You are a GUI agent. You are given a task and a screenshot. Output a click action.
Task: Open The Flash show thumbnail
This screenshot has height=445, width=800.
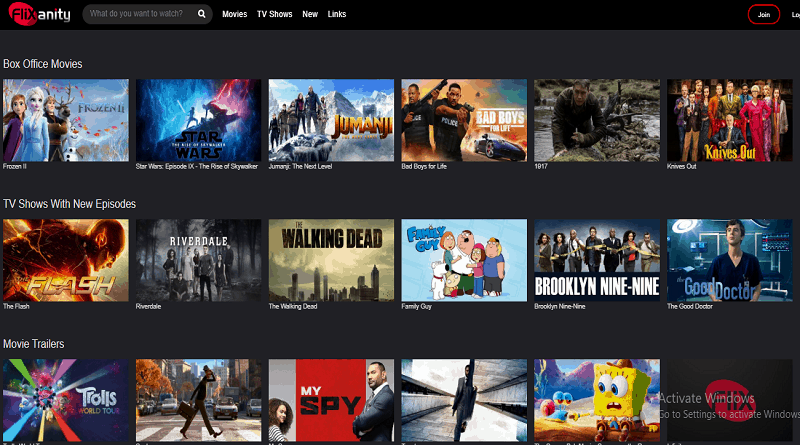pyautogui.click(x=65, y=259)
